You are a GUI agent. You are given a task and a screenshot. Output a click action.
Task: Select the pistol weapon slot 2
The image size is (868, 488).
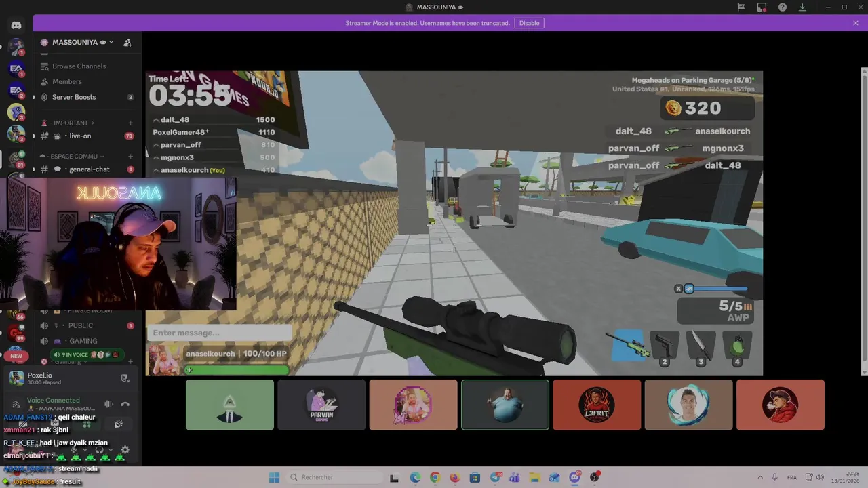coord(665,348)
